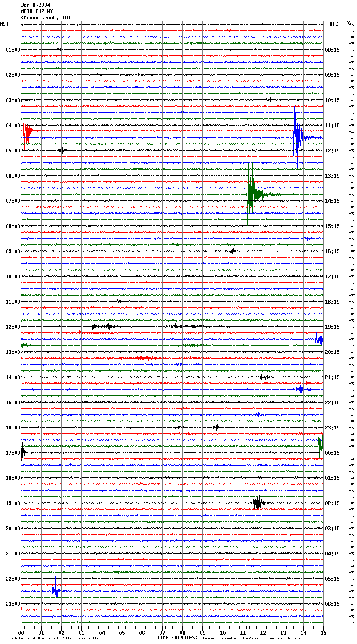This screenshot has width=357, height=644.
Task: Click the "18:15" UTC time label
Action: 332,302
